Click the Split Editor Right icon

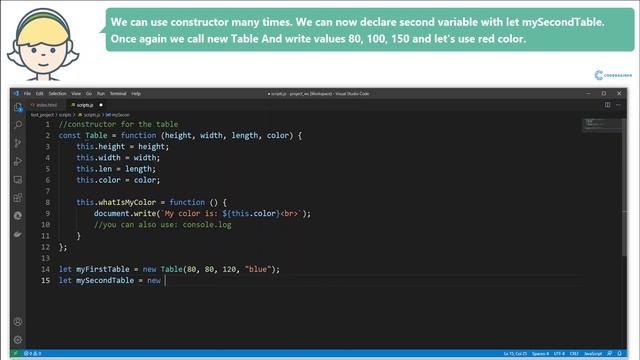pyautogui.click(x=607, y=105)
